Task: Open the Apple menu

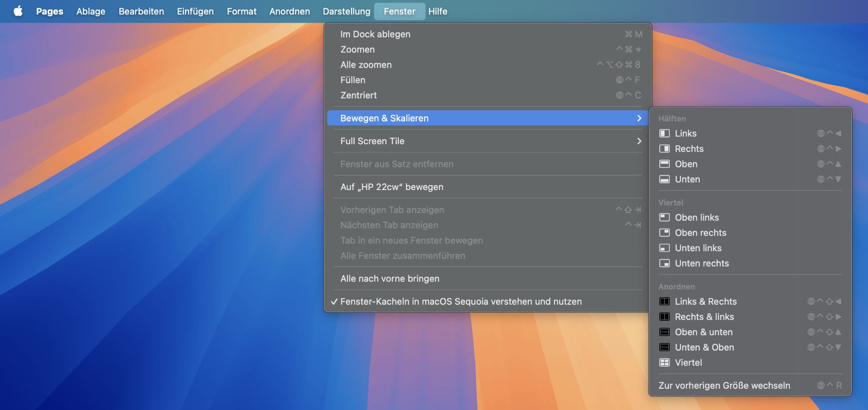Action: click(18, 11)
